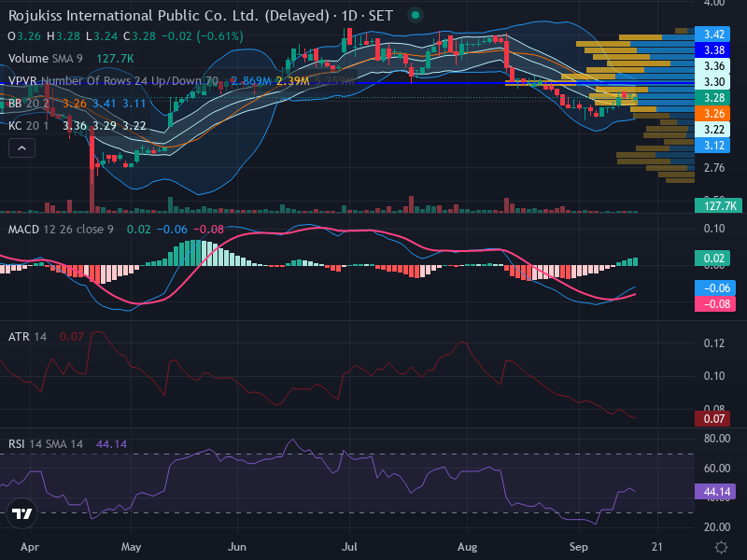Click the purple 44.14 RSI value tag
747x560 pixels.
(715, 492)
